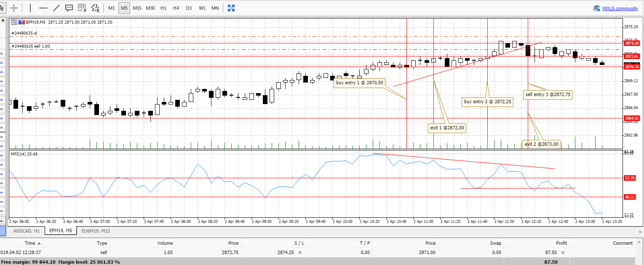Choose the vertical line drawing tool
The image size is (644, 265).
(x=30, y=8)
